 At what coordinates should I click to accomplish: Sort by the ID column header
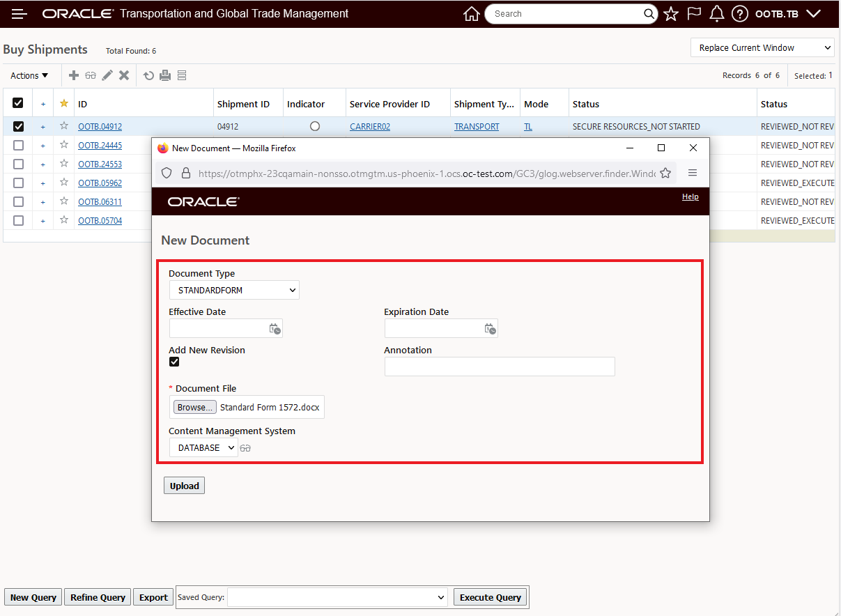click(x=82, y=104)
